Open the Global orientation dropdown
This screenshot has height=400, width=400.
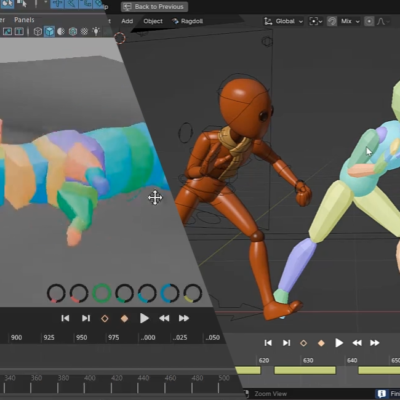[x=283, y=21]
